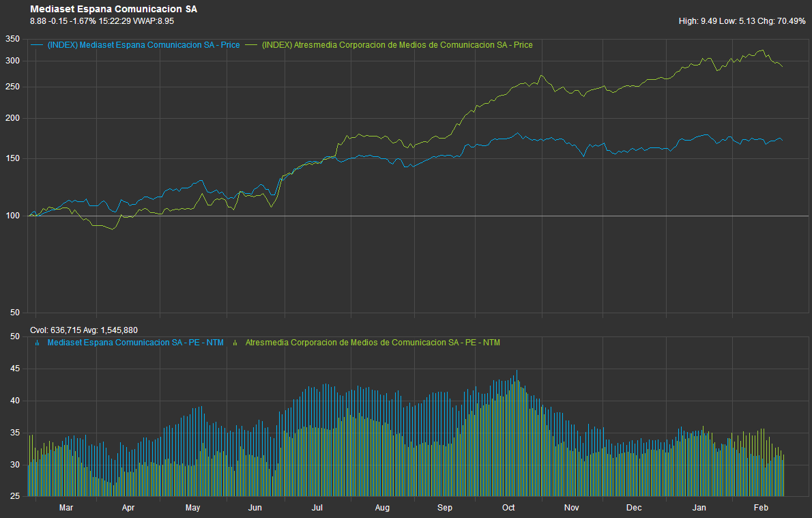Click the 350 value on the price axis

[12, 39]
